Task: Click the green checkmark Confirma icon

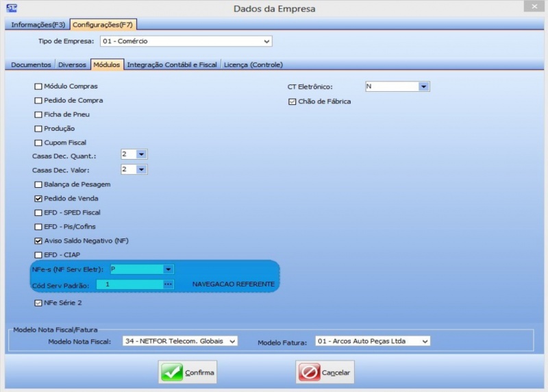Action: pos(171,373)
